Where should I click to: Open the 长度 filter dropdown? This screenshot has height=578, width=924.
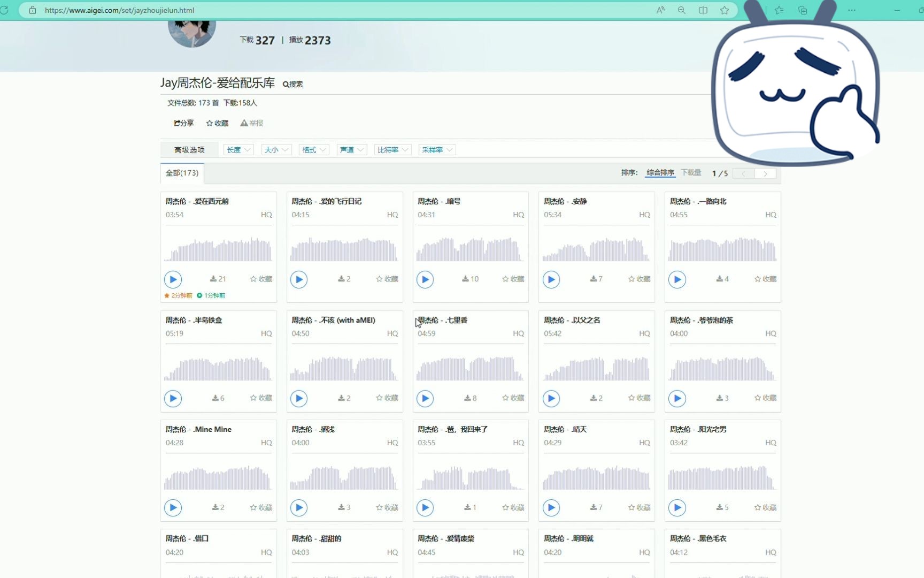pyautogui.click(x=238, y=150)
